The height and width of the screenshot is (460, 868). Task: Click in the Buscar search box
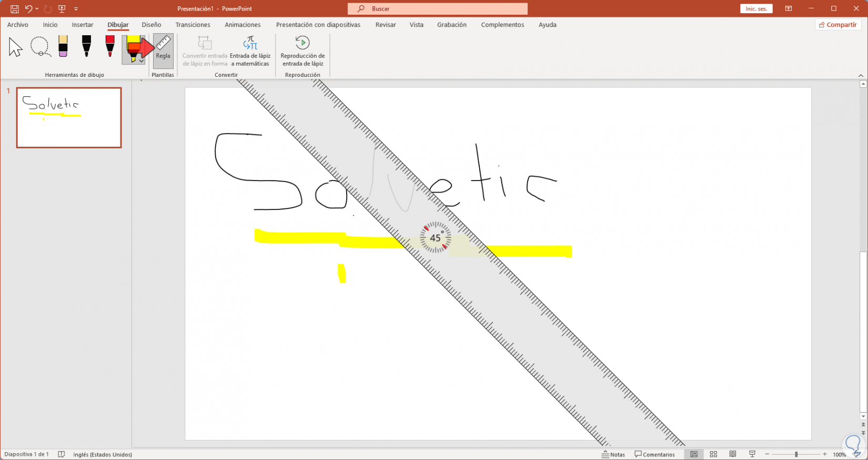pos(438,9)
